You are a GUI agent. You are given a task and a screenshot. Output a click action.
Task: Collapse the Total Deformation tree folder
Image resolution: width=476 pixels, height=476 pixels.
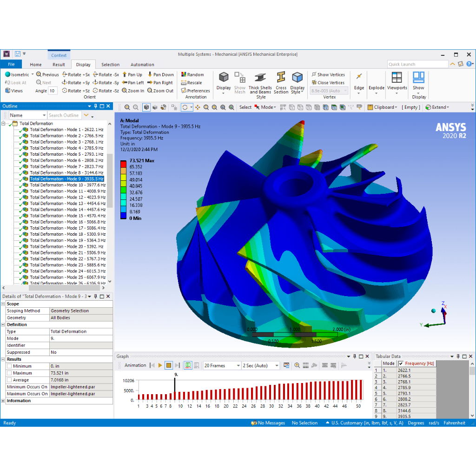[3, 124]
